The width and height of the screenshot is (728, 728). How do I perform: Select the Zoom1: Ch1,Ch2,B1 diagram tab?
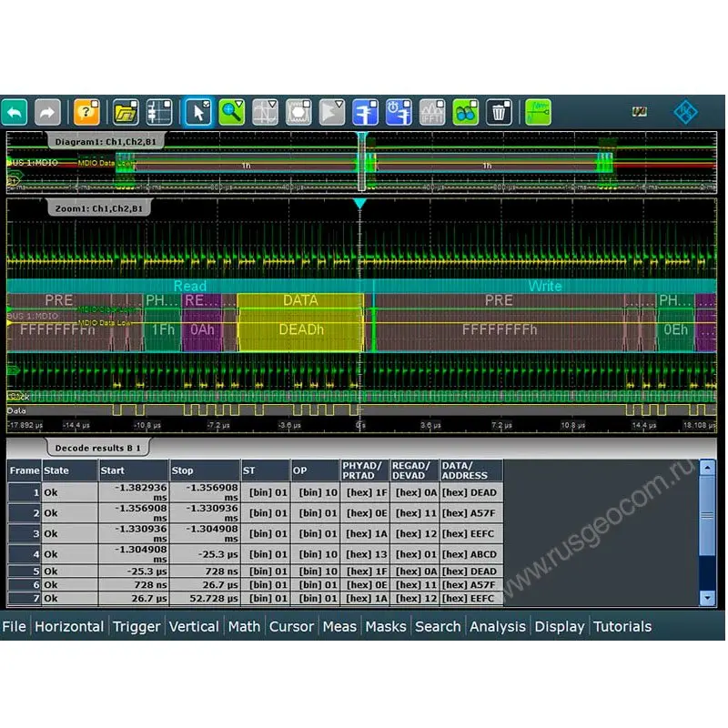[99, 208]
